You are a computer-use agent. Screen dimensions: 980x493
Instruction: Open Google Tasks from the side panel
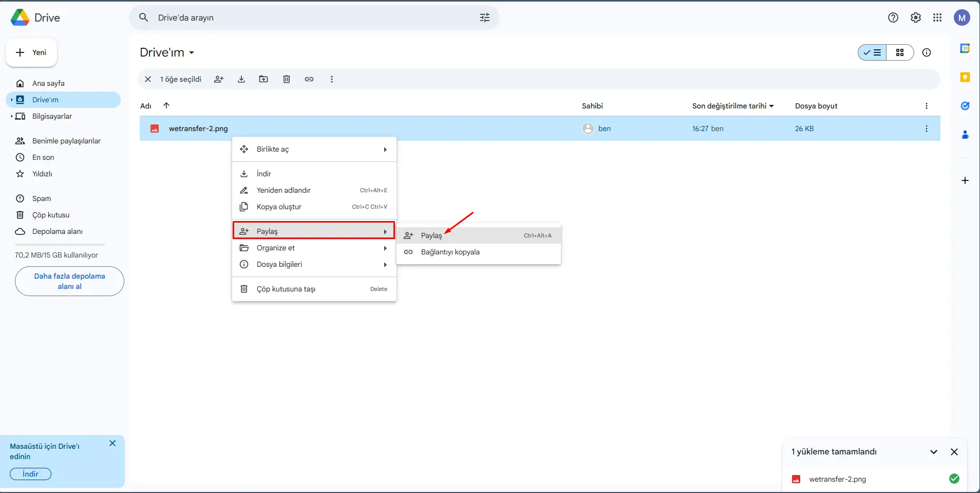click(x=966, y=105)
